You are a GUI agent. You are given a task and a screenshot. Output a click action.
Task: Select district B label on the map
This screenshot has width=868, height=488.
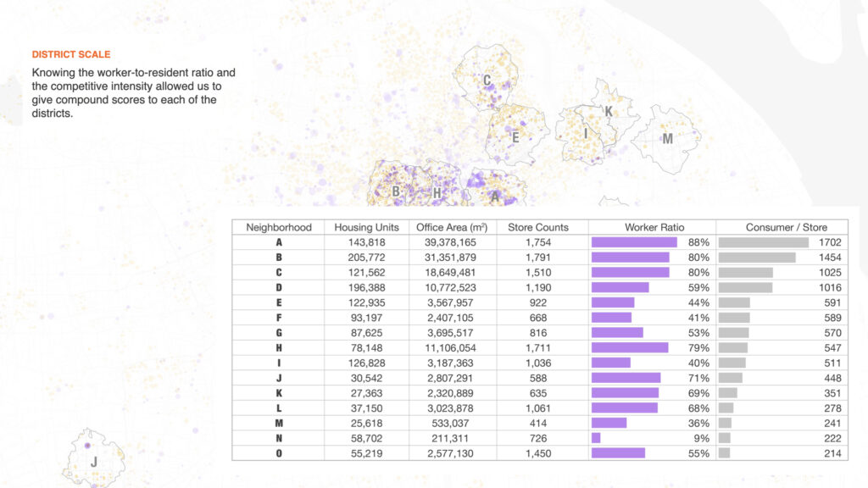click(396, 192)
